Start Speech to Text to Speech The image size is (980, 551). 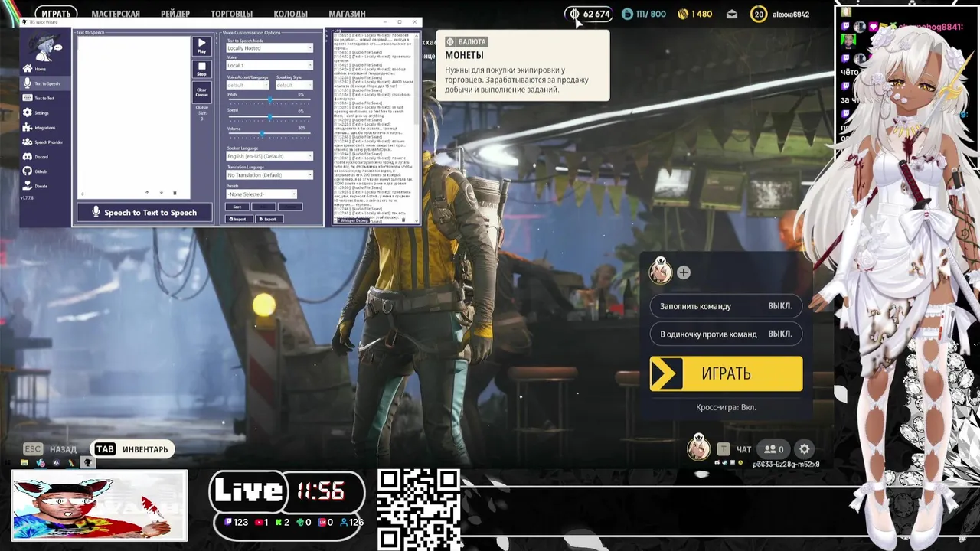[144, 213]
